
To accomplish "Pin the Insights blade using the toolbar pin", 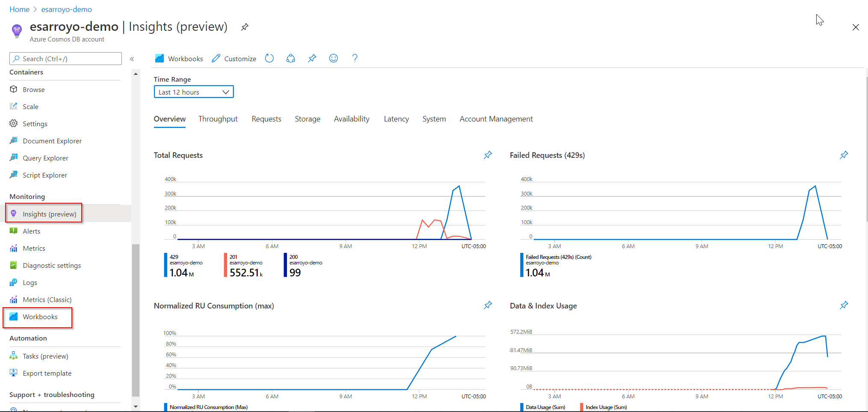I will click(312, 58).
